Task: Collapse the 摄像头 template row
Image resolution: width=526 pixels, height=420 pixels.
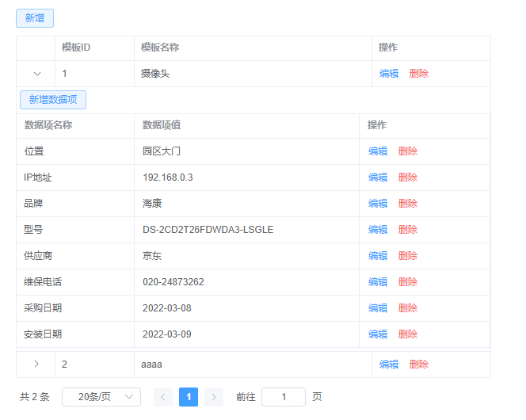Action: coord(37,74)
